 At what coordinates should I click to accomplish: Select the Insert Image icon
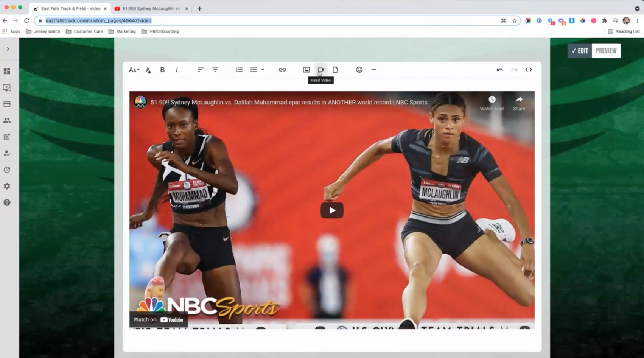[x=306, y=70]
